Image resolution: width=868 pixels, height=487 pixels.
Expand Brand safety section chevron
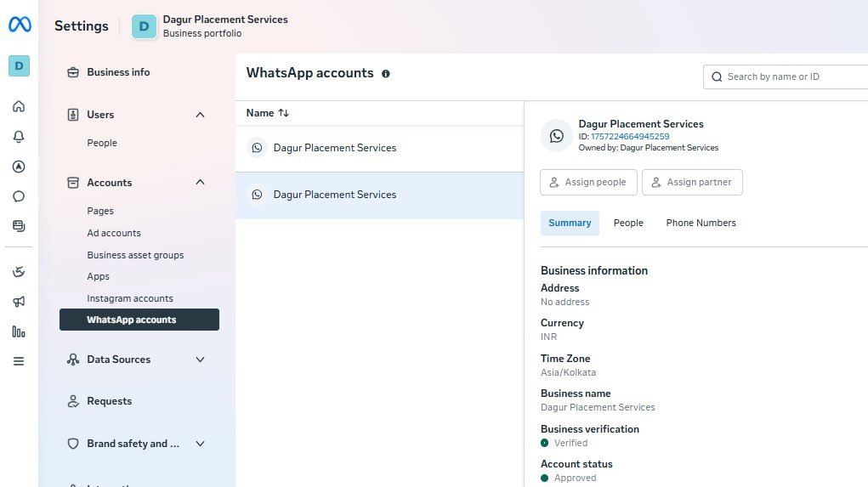pyautogui.click(x=201, y=444)
